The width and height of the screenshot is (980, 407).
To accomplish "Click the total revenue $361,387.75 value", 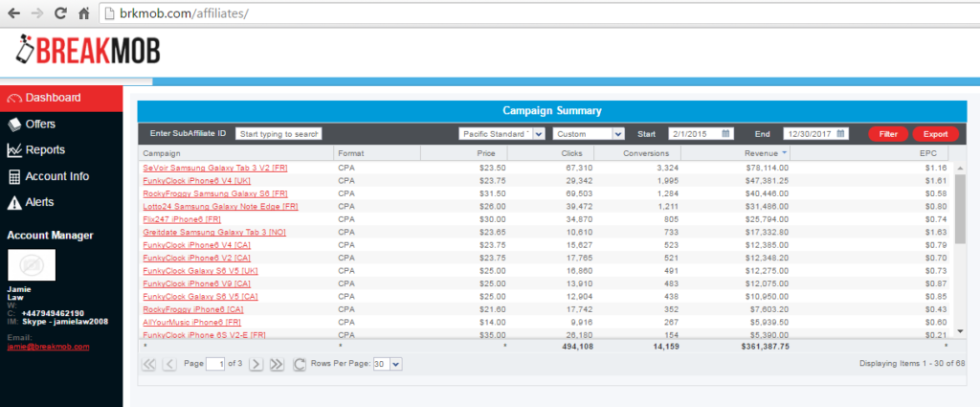I will [x=765, y=346].
